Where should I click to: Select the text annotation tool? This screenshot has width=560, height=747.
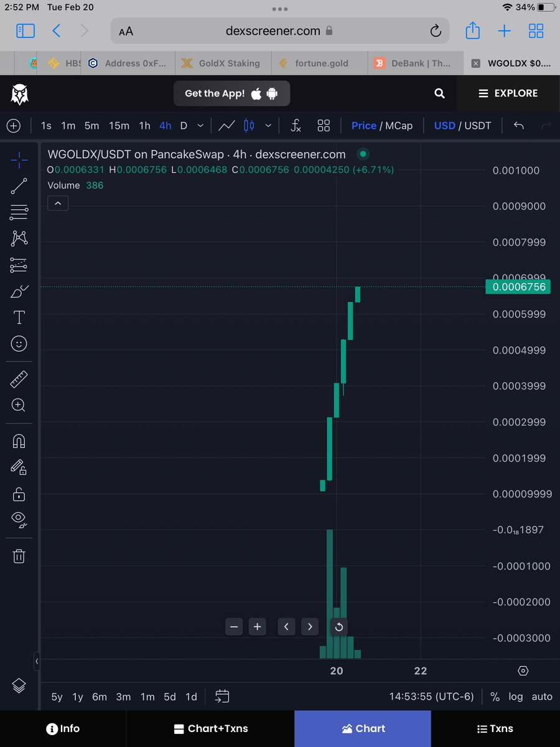[18, 317]
